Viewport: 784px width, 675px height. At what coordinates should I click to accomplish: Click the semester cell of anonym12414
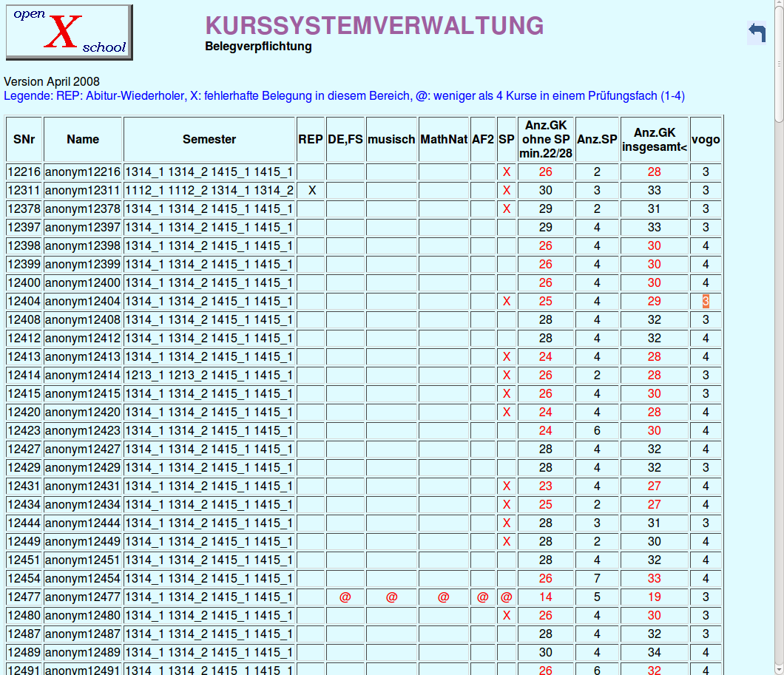coord(209,376)
